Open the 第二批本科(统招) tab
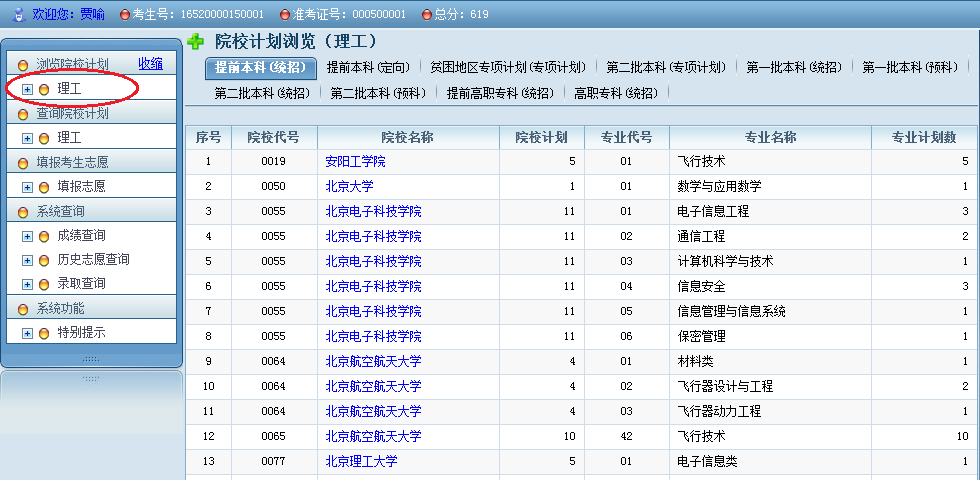This screenshot has height=480, width=980. (x=262, y=93)
